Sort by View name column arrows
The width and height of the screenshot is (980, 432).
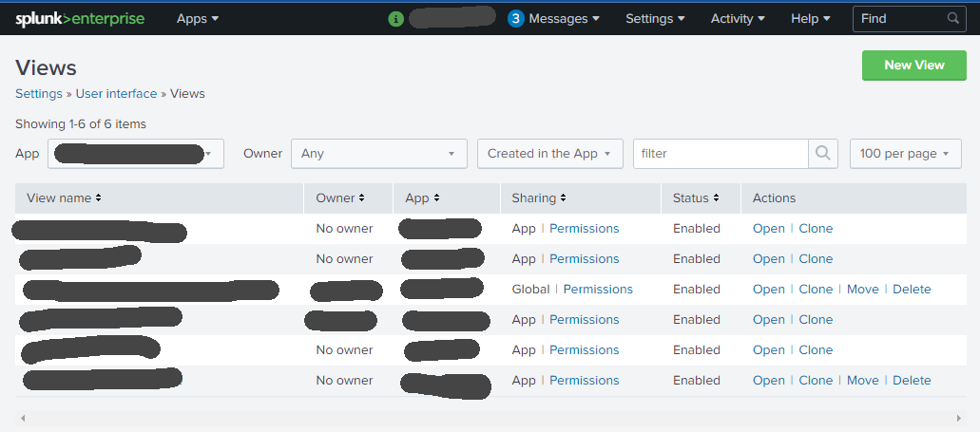[x=99, y=198]
